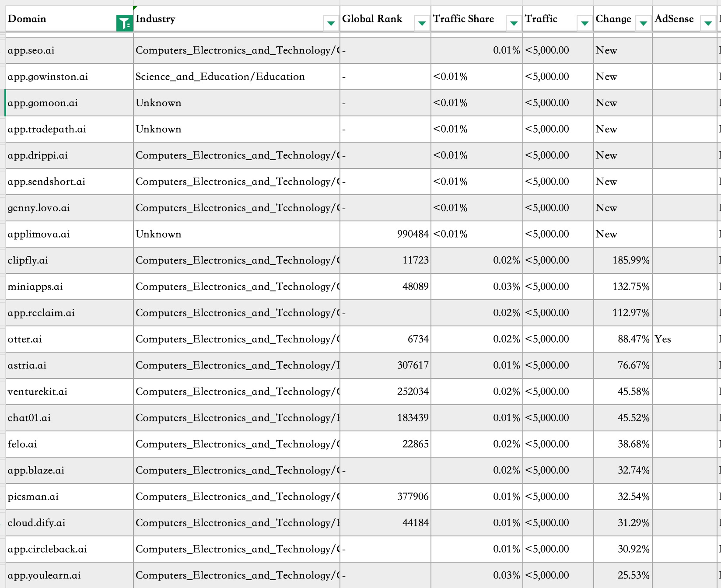The width and height of the screenshot is (721, 588).
Task: Click the 88.47% change cell
Action: click(x=623, y=339)
